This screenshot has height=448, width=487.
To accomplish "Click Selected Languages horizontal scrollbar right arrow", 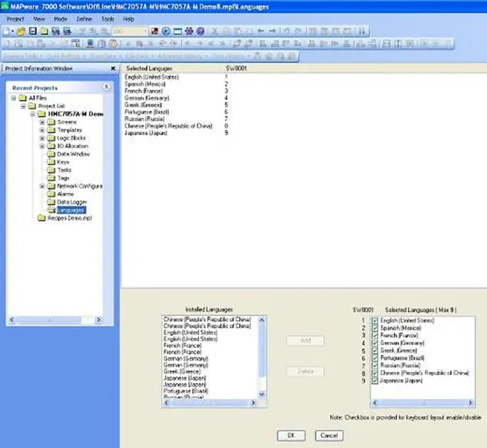I will [x=470, y=403].
